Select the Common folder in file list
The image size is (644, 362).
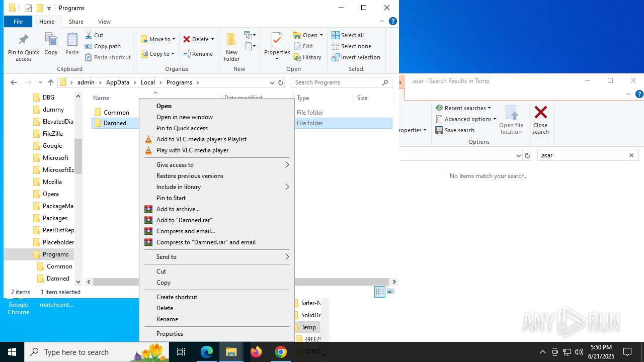(116, 113)
